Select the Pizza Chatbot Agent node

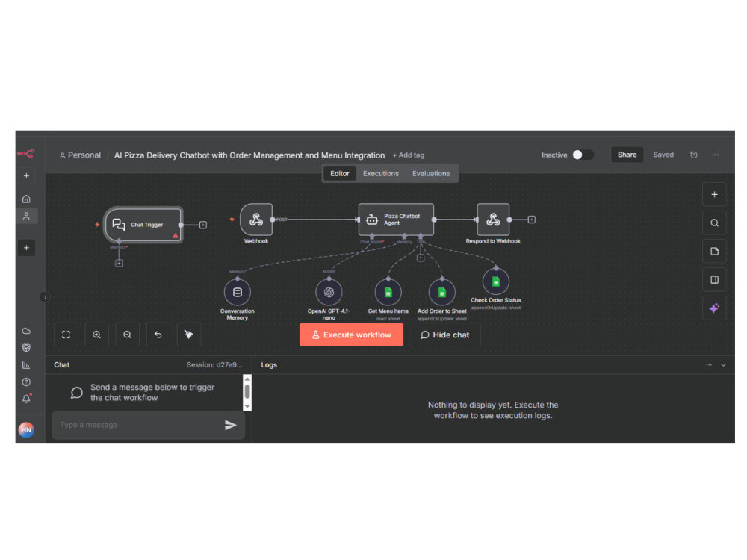tap(396, 220)
